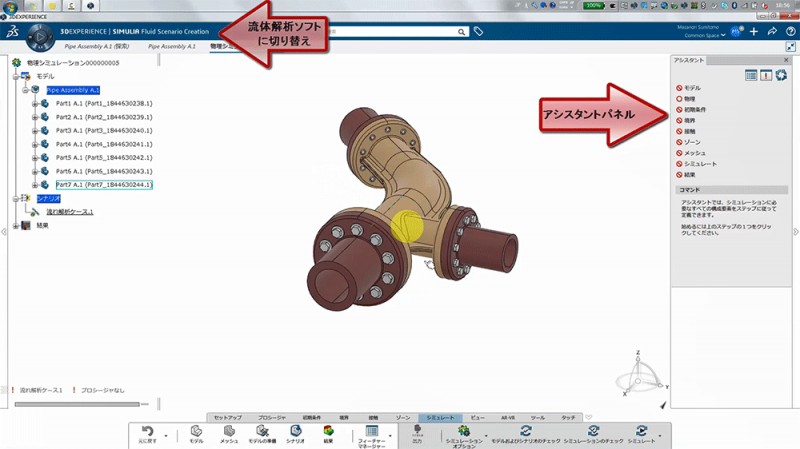The width and height of the screenshot is (800, 449).
Task: Select the モデルの準備 toolbar icon
Action: [x=262, y=431]
